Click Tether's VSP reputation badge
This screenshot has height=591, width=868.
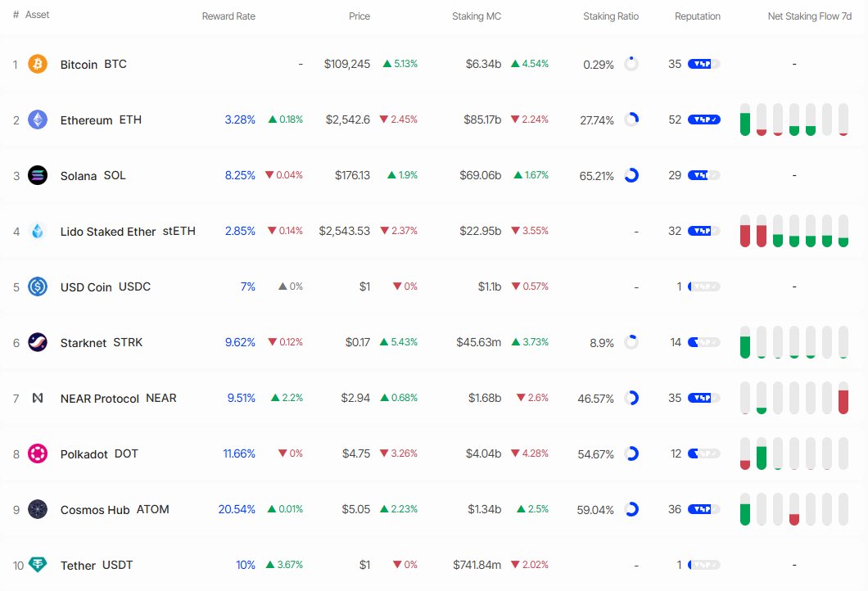tap(703, 565)
